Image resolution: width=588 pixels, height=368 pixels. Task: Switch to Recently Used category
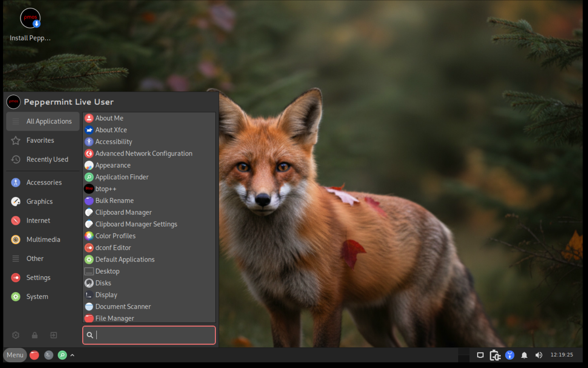pos(47,160)
